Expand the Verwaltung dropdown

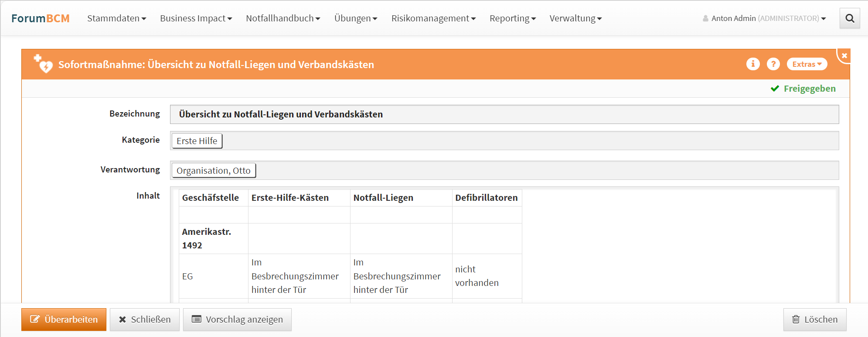click(575, 18)
